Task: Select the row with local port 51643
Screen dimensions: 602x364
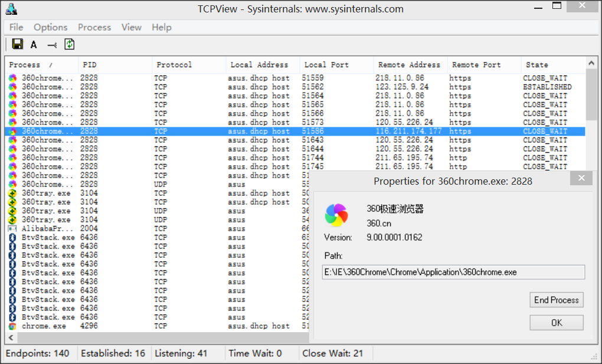Action: tap(295, 140)
